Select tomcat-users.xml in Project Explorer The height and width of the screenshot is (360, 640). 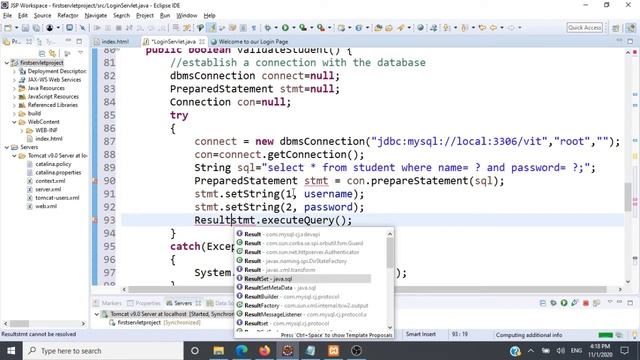[57, 198]
